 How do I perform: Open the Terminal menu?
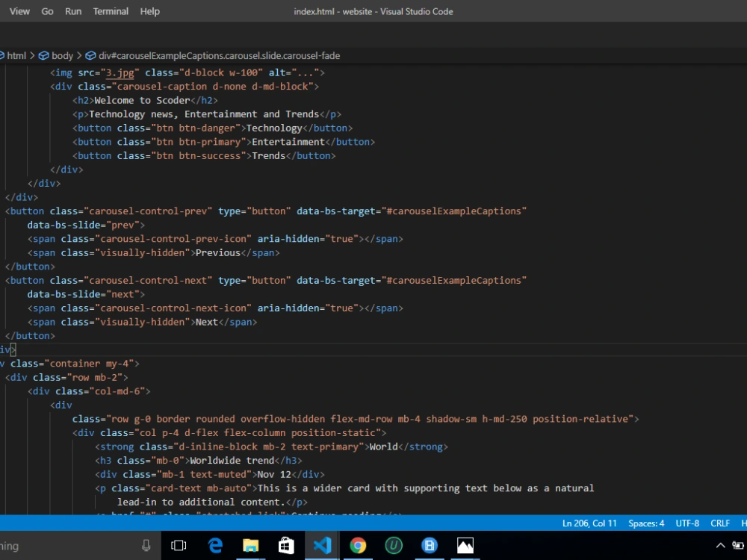coord(111,11)
